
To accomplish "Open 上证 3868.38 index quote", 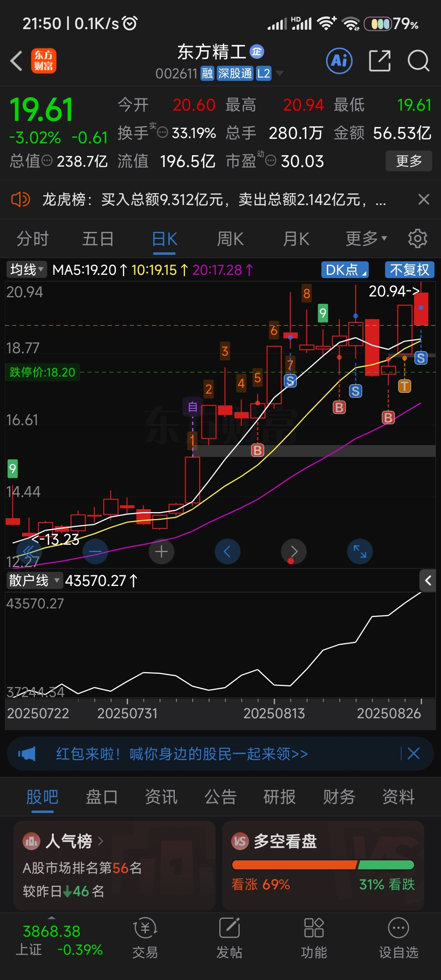I will coord(59,940).
